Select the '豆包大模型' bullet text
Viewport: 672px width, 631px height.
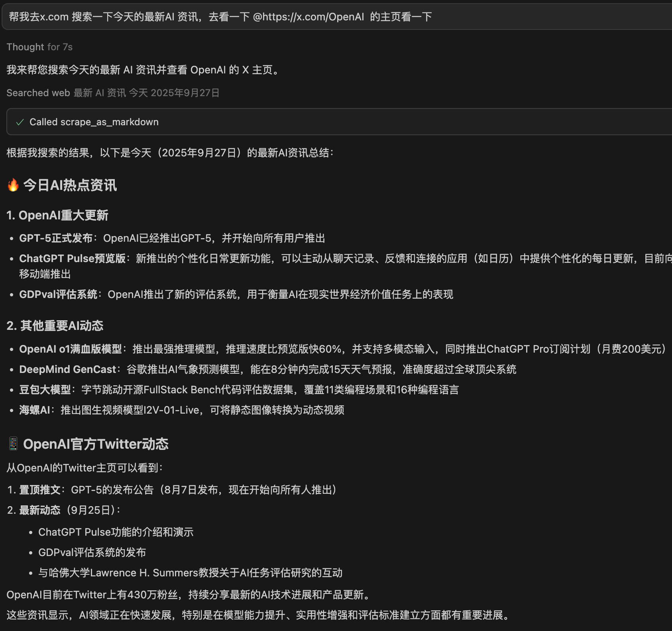[239, 390]
